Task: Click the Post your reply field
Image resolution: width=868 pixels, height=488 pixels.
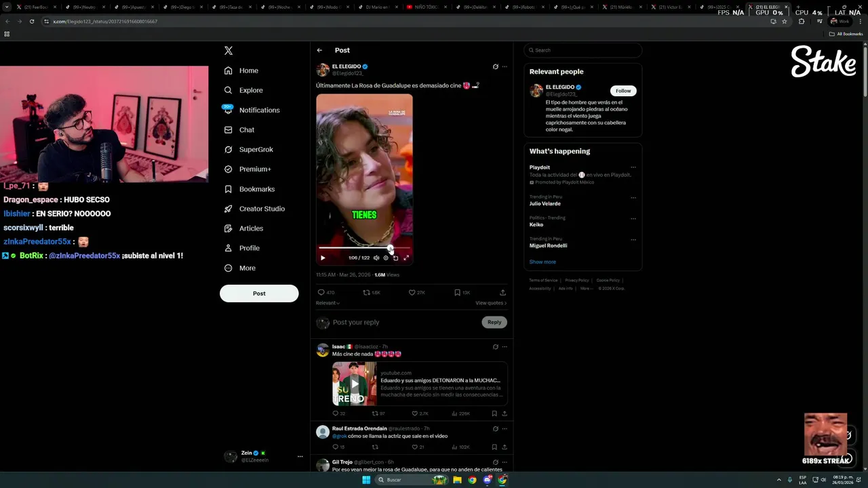Action: tap(404, 323)
